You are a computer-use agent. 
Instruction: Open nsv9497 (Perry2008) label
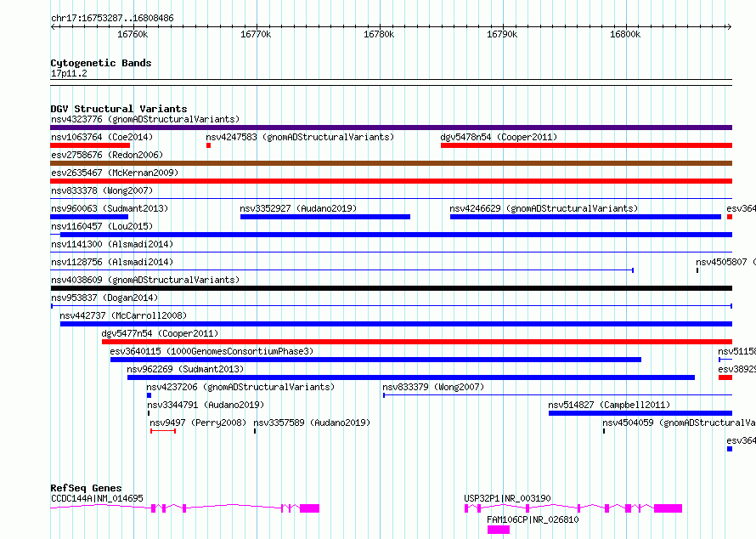tap(198, 423)
